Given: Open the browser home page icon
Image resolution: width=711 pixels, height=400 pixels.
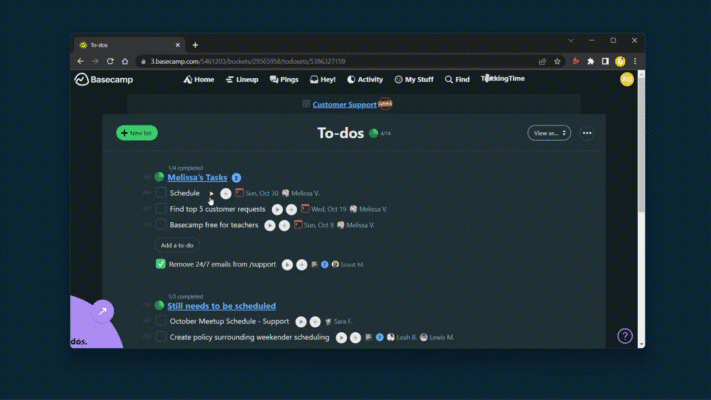Looking at the screenshot, I should coord(125,61).
